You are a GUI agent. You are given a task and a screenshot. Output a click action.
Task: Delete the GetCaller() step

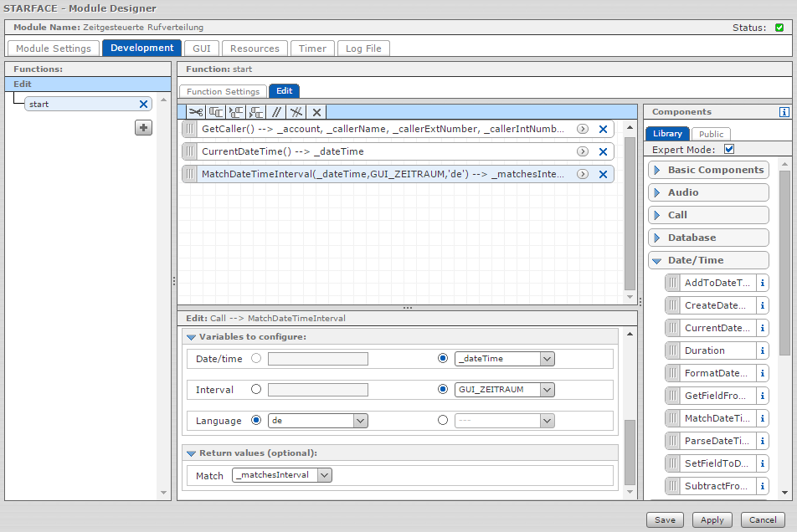603,130
